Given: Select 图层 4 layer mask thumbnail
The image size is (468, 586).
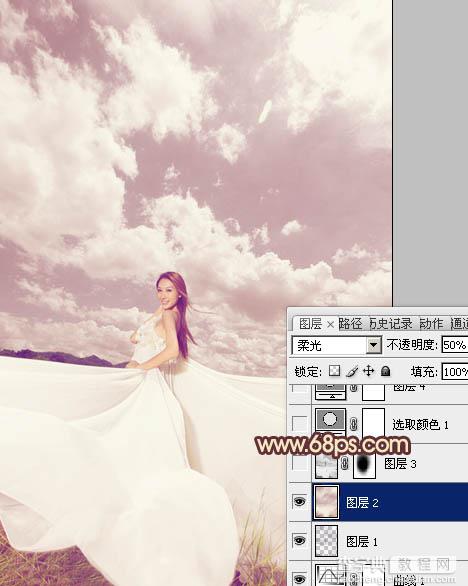Looking at the screenshot, I should point(373,392).
